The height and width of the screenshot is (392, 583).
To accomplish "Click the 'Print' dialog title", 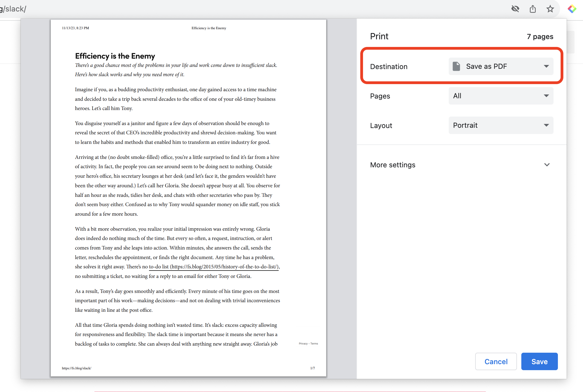I will (x=379, y=36).
